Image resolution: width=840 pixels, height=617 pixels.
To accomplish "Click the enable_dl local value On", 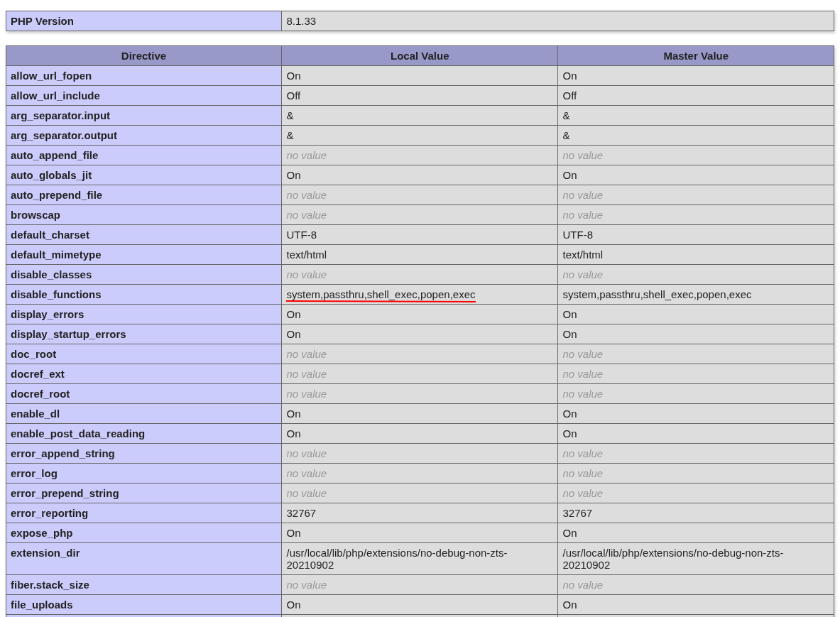I will [293, 414].
